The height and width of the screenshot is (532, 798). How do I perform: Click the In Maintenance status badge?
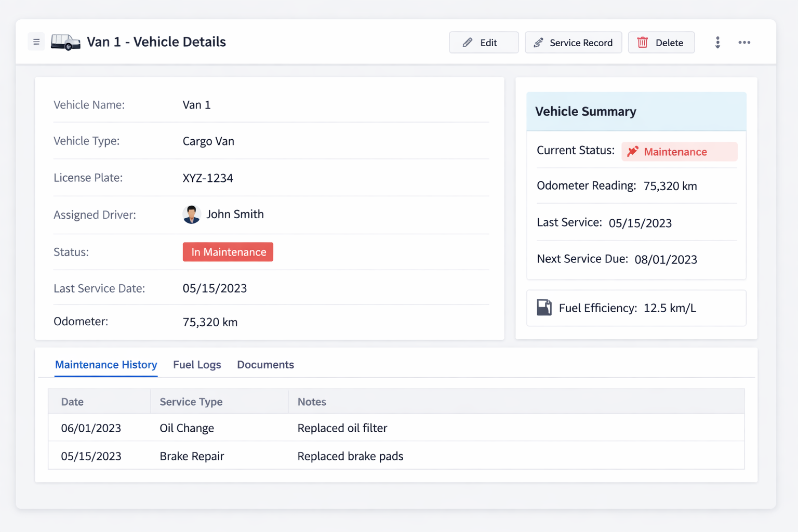228,252
